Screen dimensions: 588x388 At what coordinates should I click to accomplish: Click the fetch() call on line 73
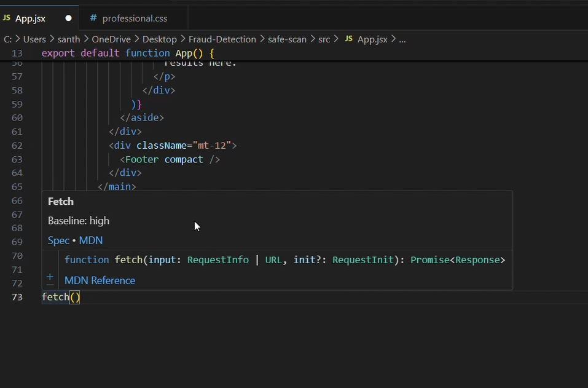[61, 297]
